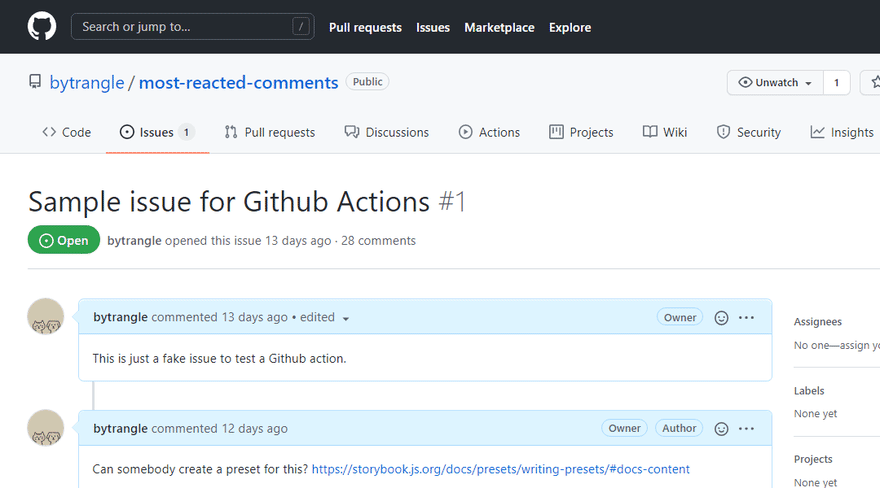Open reaction picker on second comment

[721, 429]
